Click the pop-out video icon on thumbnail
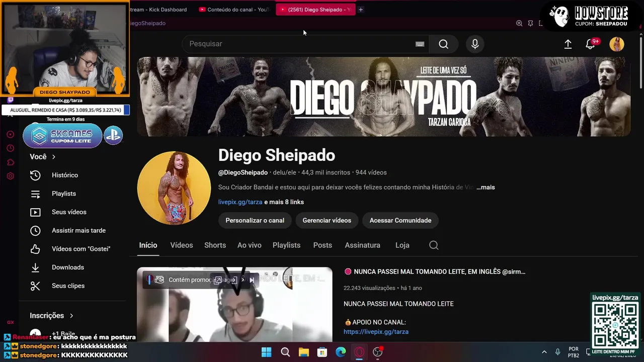644x362 pixels. [218, 280]
